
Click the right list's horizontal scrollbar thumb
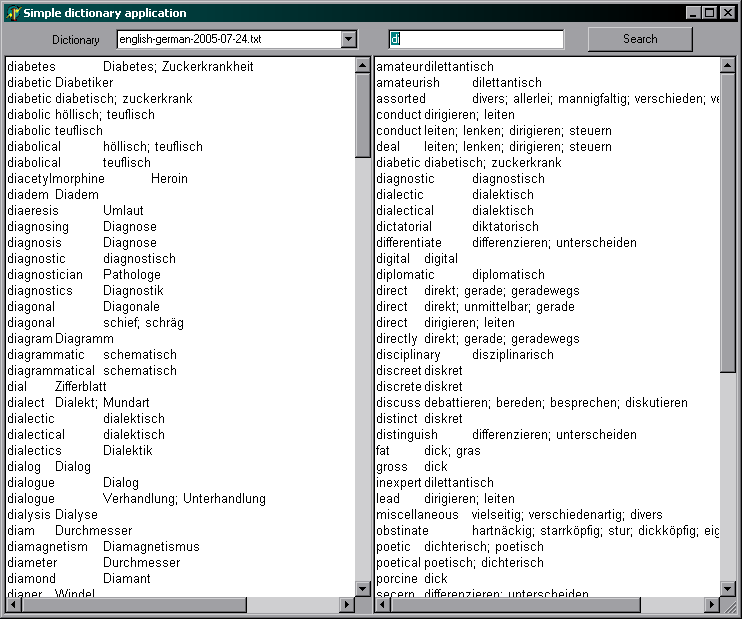[x=515, y=604]
